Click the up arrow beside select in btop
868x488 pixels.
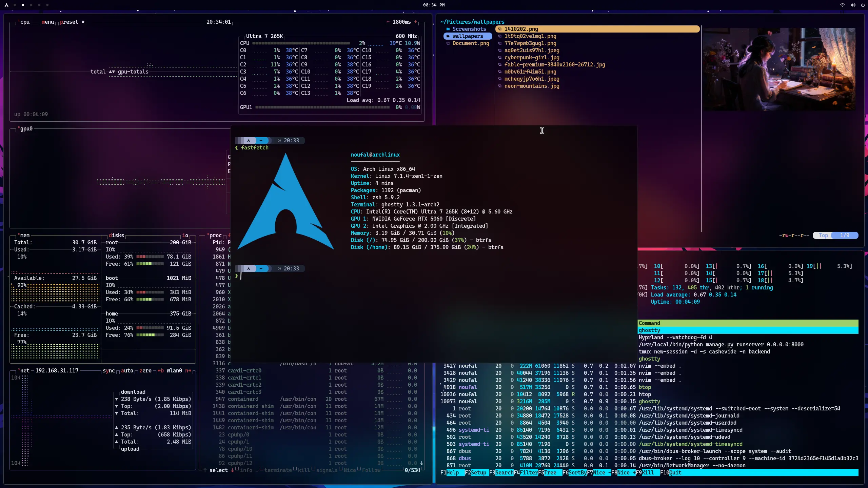(205, 470)
